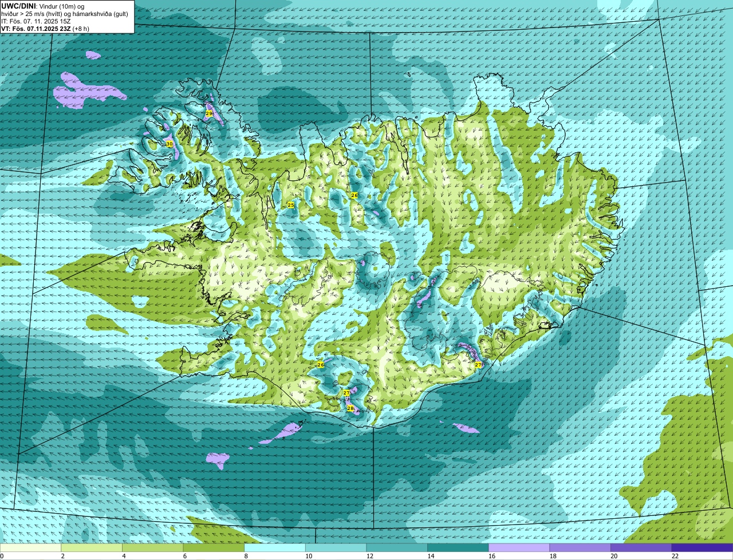Click the 10–12 m/s legend color band
The width and height of the screenshot is (733, 560).
336,548
